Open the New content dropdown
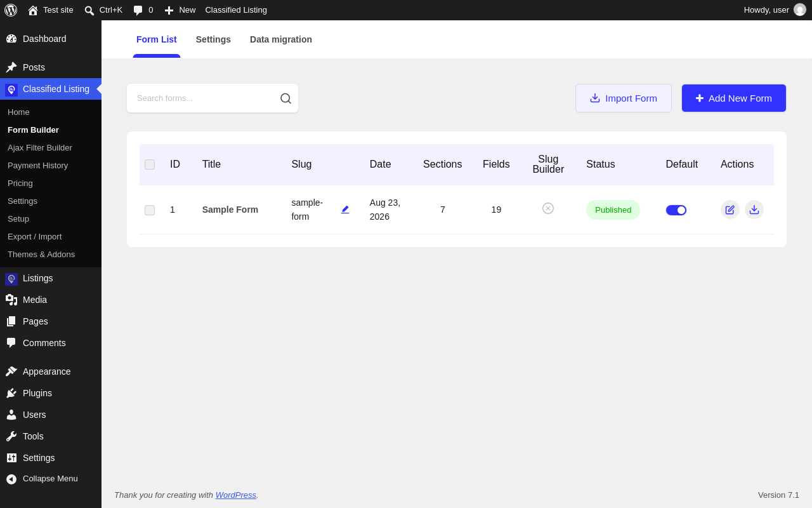This screenshot has height=508, width=812. point(180,10)
